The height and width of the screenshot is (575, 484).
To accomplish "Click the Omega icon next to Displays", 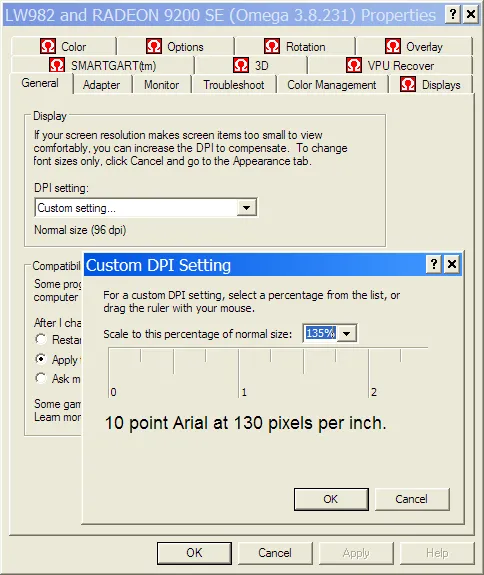I will click(x=408, y=84).
